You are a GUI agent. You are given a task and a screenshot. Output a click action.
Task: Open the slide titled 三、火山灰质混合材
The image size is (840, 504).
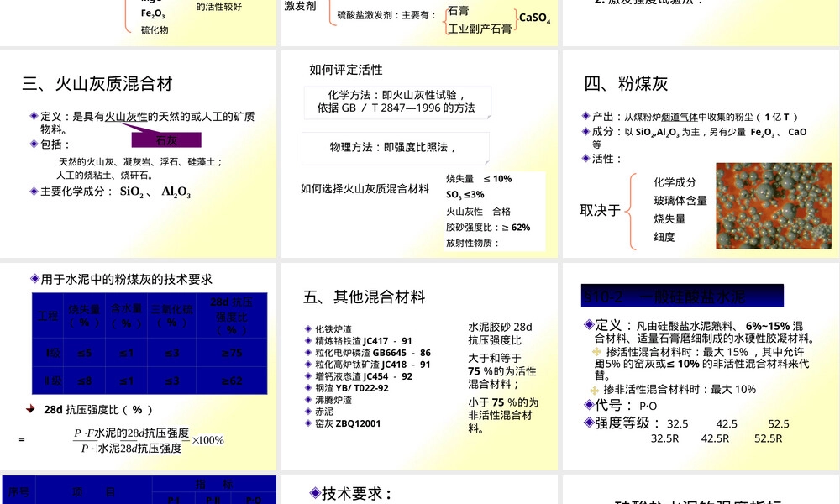[x=139, y=155]
